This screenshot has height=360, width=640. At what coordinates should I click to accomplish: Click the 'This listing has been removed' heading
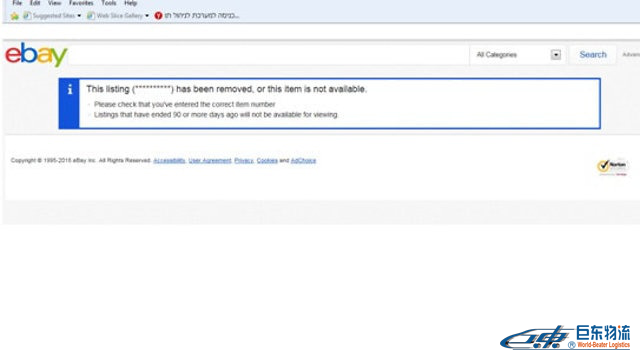(x=227, y=89)
